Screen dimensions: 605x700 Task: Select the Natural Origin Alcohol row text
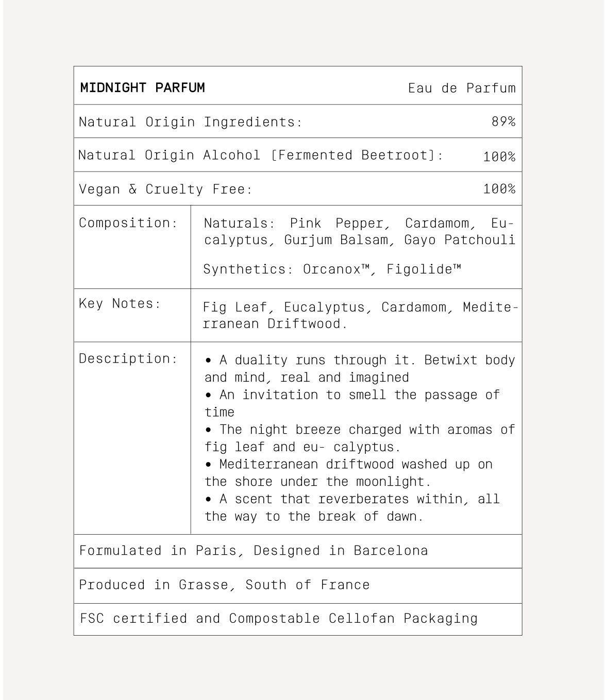click(260, 156)
